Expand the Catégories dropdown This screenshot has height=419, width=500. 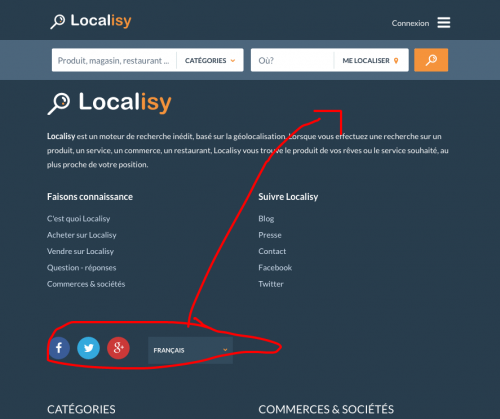[210, 60]
